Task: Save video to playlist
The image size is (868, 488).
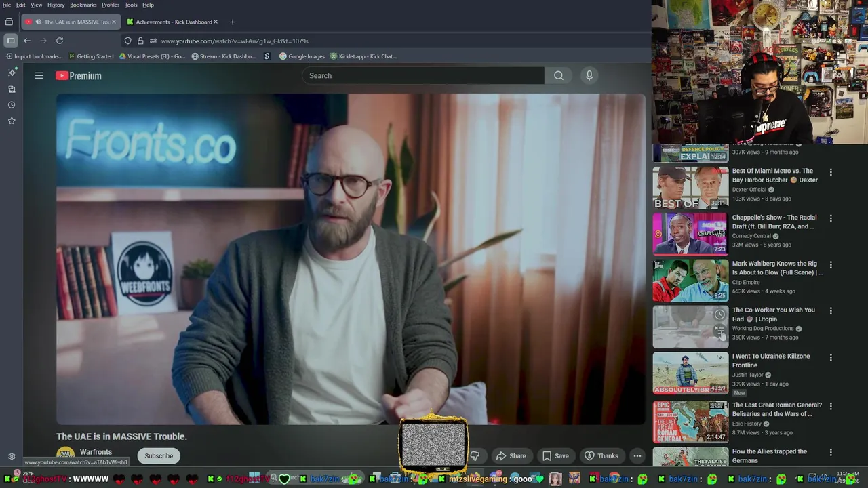Action: 555,456
